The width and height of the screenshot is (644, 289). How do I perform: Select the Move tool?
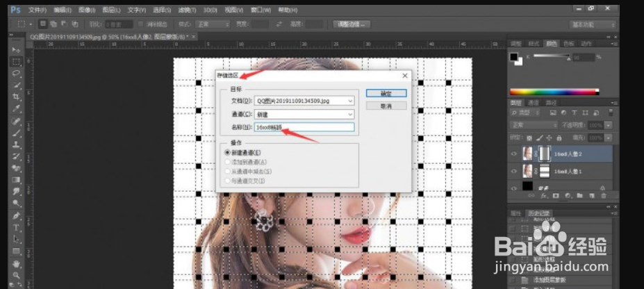click(16, 50)
